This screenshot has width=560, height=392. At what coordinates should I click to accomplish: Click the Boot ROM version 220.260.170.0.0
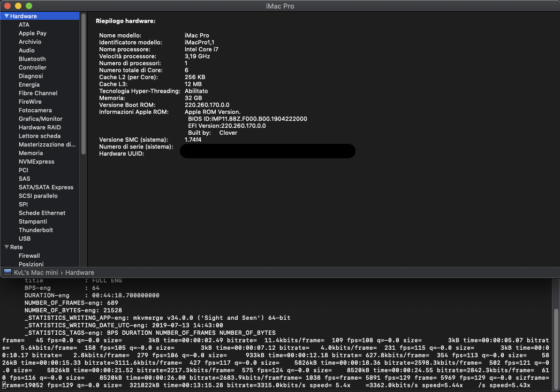pyautogui.click(x=207, y=105)
